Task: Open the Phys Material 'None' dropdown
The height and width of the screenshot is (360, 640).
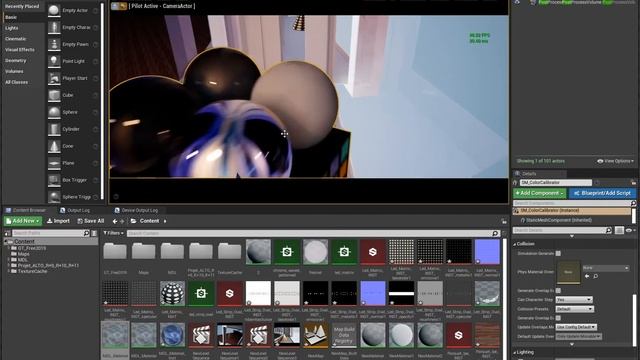Action: click(x=605, y=268)
